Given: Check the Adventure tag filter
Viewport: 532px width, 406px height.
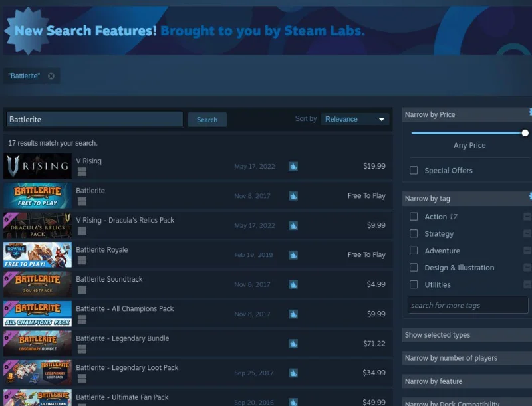Looking at the screenshot, I should (414, 251).
